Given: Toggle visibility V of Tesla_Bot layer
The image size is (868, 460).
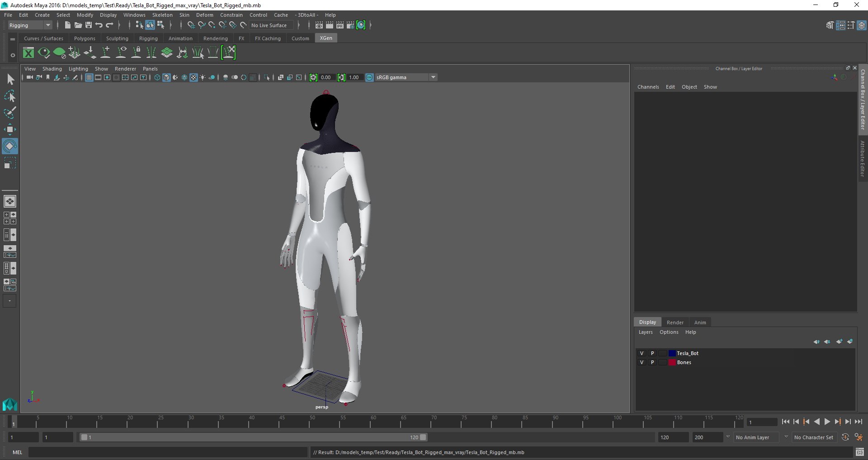Looking at the screenshot, I should coord(642,353).
